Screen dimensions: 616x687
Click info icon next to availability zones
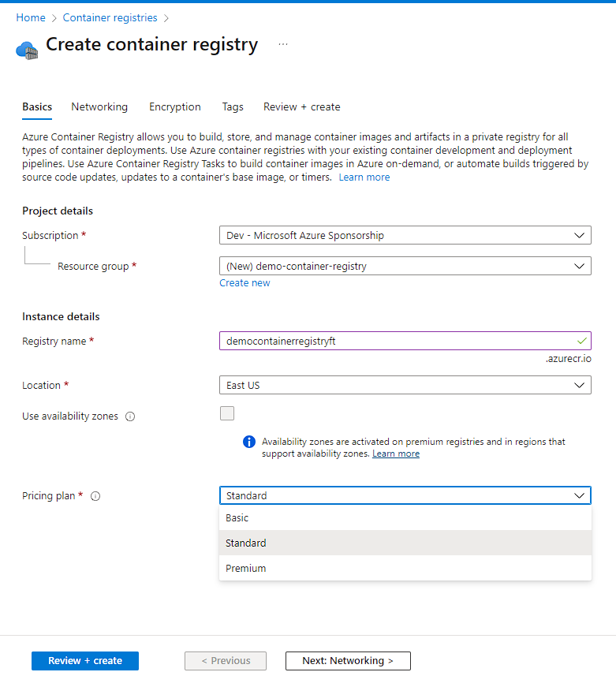[130, 416]
